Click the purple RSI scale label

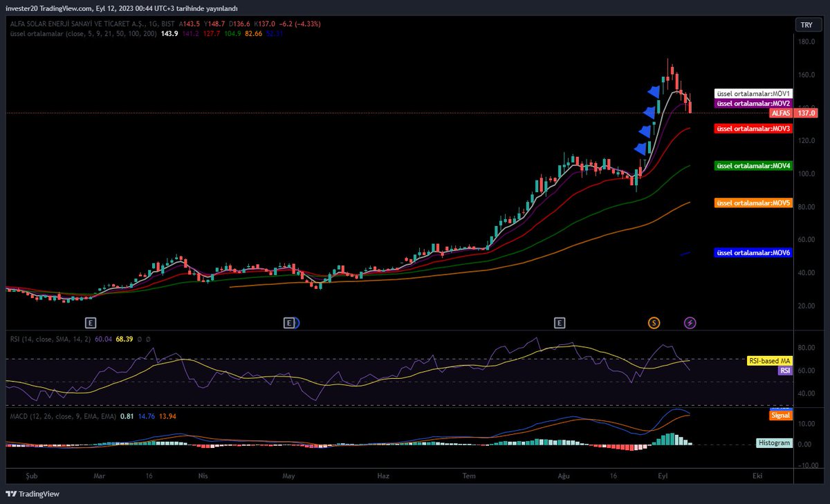point(785,371)
